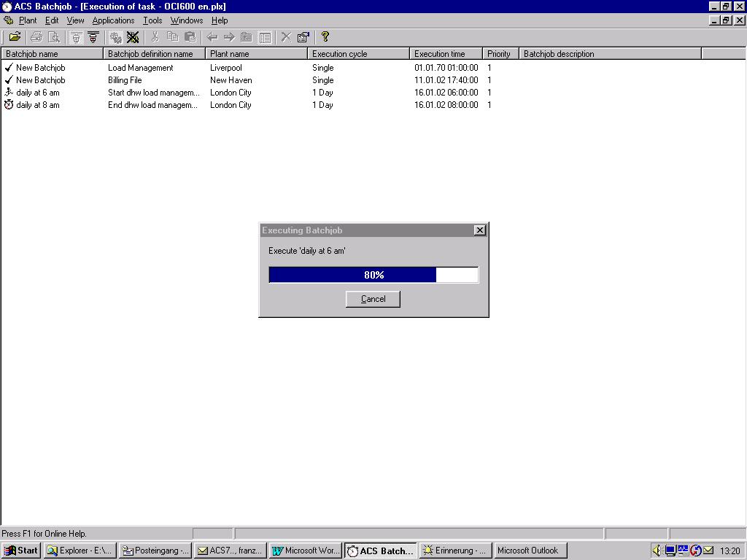Switch to Posteingang taskbar button
This screenshot has height=560, width=747.
[155, 551]
